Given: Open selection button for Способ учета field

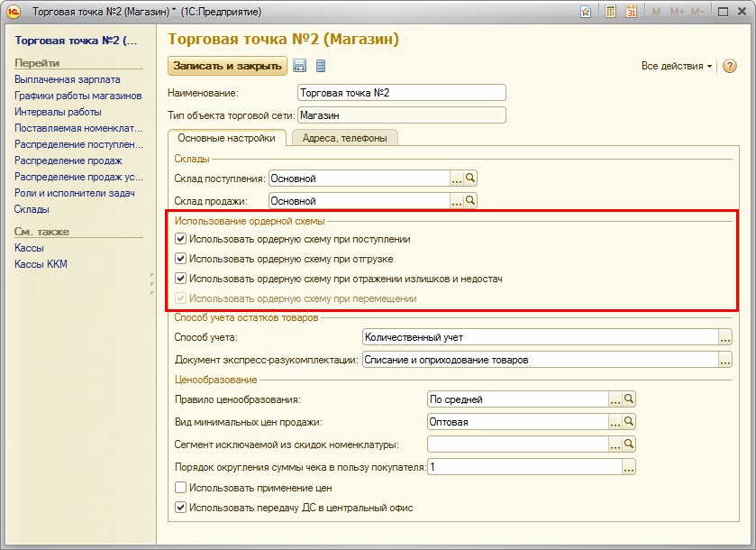Looking at the screenshot, I should click(725, 337).
